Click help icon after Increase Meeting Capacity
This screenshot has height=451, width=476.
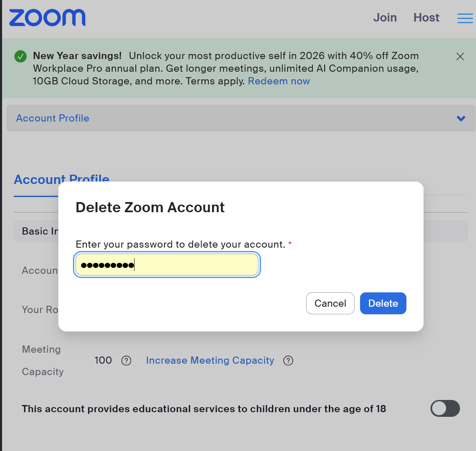(x=288, y=361)
